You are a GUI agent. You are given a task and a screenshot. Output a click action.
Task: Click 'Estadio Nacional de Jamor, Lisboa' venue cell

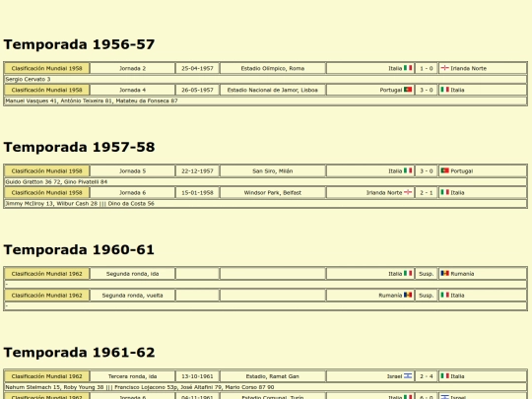[273, 90]
